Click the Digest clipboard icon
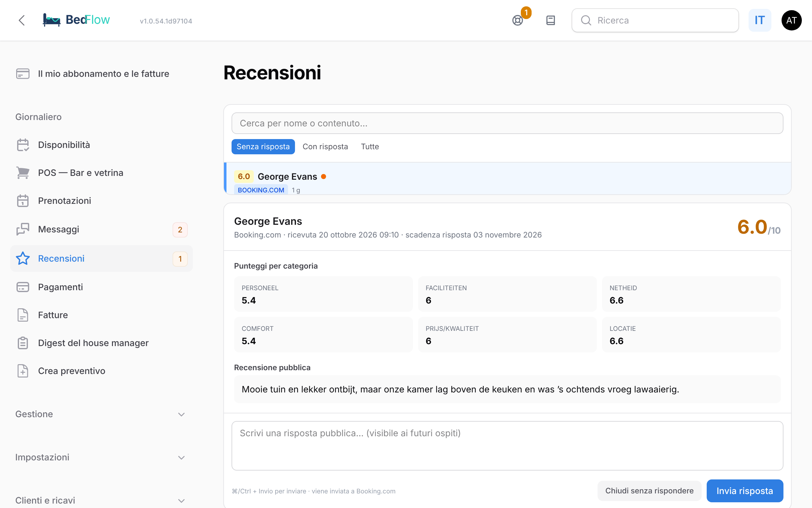 [x=23, y=343]
